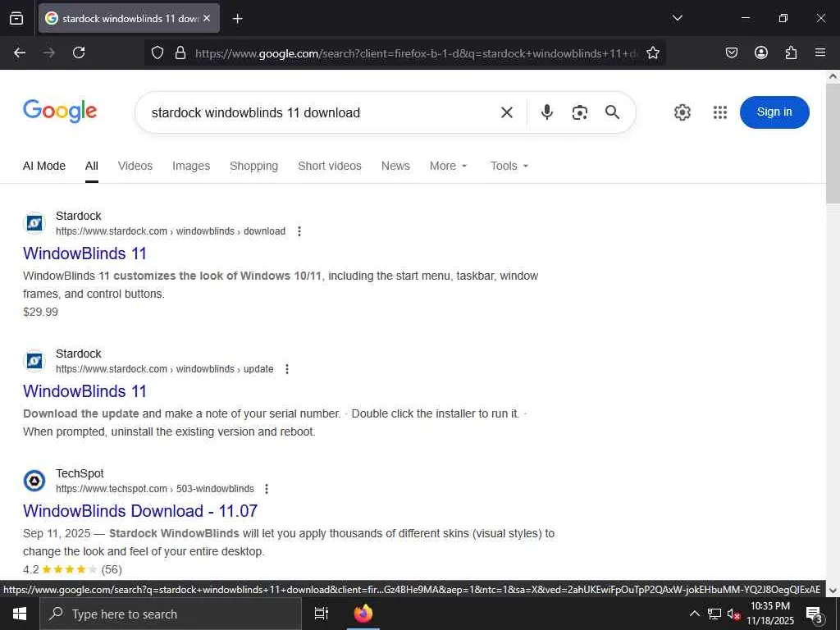Screen dimensions: 840x630
Task: Switch to Images results tab
Action: pyautogui.click(x=191, y=166)
